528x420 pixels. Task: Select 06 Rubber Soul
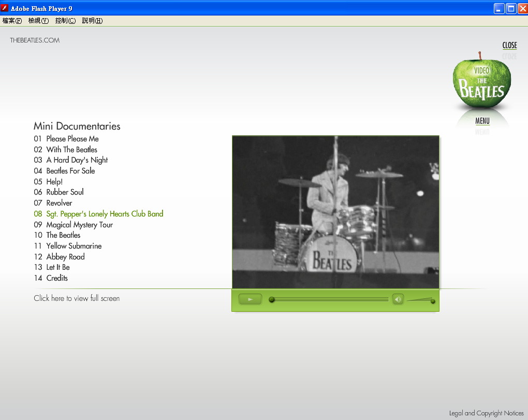pyautogui.click(x=58, y=192)
